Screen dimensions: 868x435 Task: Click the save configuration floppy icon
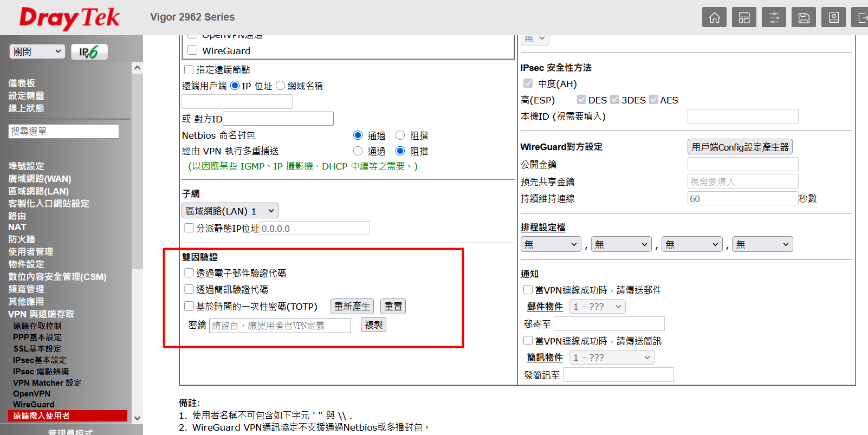click(804, 17)
